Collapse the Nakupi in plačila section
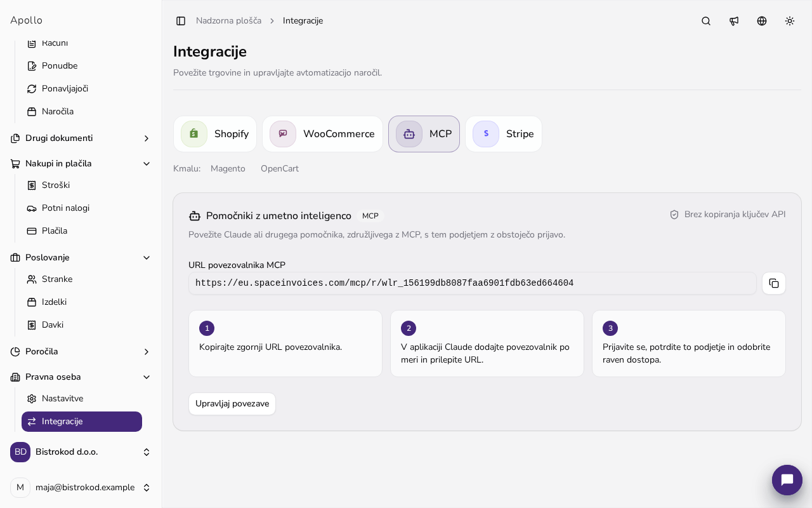 pyautogui.click(x=81, y=164)
